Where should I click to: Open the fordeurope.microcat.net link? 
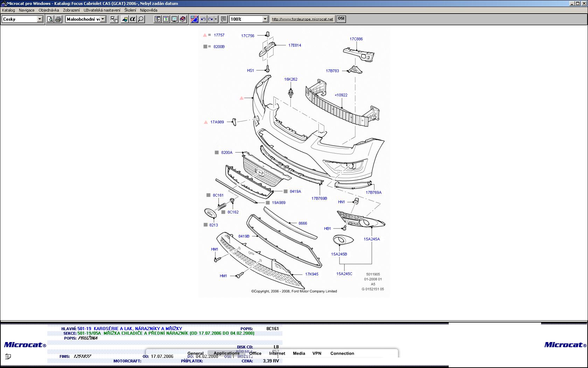point(302,19)
